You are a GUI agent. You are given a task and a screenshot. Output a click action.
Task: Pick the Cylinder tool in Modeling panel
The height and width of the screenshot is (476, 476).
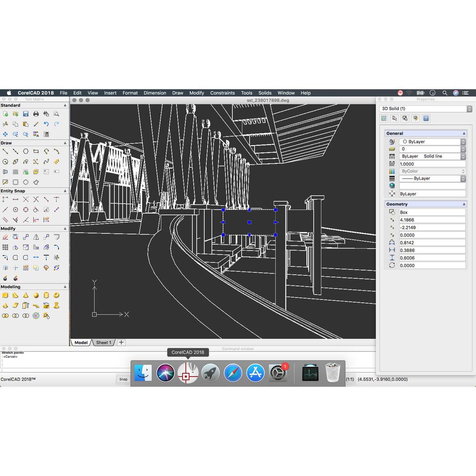coord(46,295)
